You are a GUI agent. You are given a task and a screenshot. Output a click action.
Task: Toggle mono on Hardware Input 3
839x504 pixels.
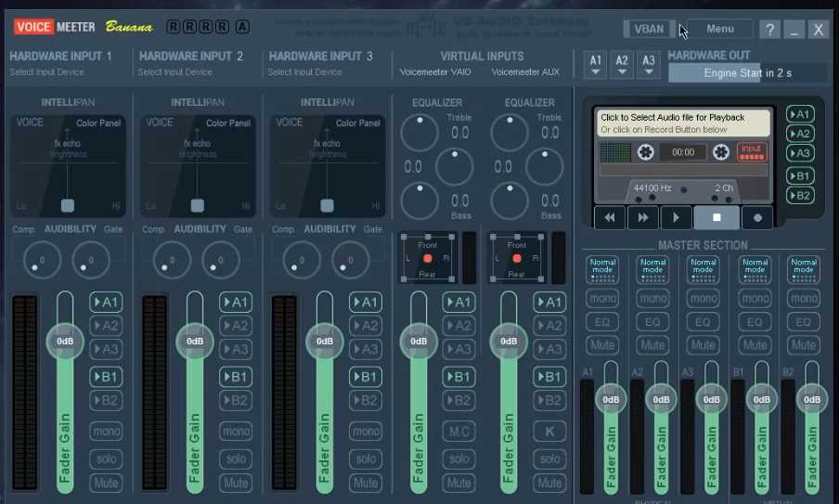[366, 432]
